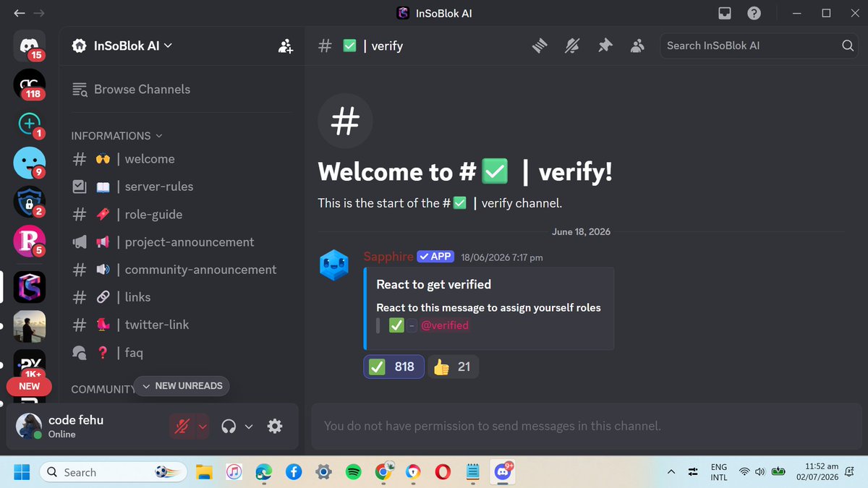The height and width of the screenshot is (488, 868).
Task: Open Discord direct messages home icon
Action: click(29, 46)
